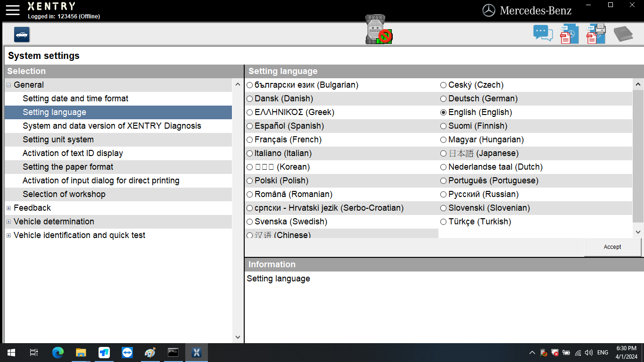
Task: Open the Windows Start menu
Action: point(11,353)
